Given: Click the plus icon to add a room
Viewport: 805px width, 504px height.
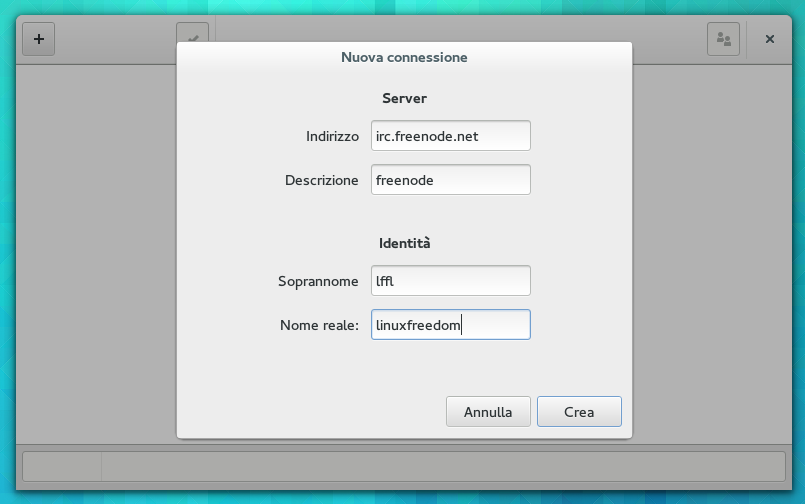Looking at the screenshot, I should 39,39.
